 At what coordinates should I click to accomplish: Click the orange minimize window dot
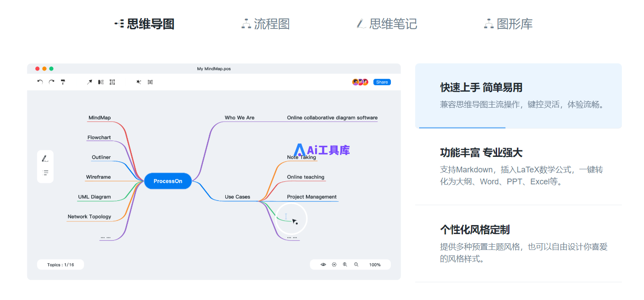pos(44,69)
